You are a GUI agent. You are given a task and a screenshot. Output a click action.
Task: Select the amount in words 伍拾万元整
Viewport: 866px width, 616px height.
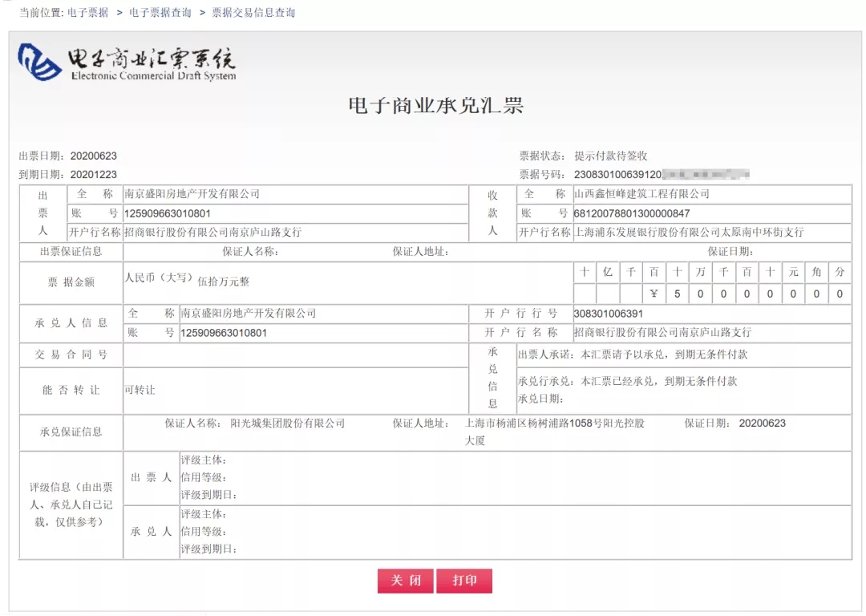coord(223,282)
